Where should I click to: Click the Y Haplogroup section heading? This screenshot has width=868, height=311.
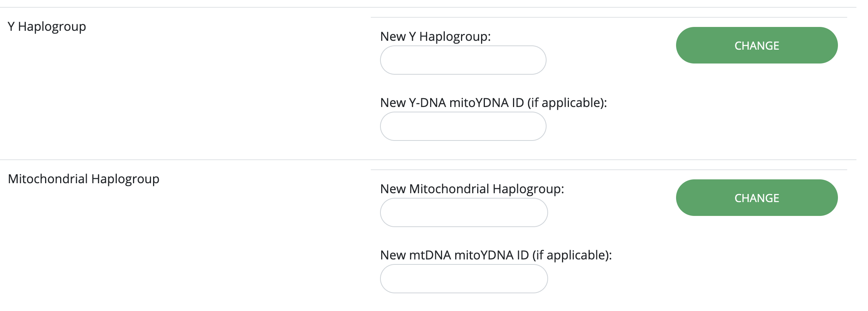[x=47, y=27]
